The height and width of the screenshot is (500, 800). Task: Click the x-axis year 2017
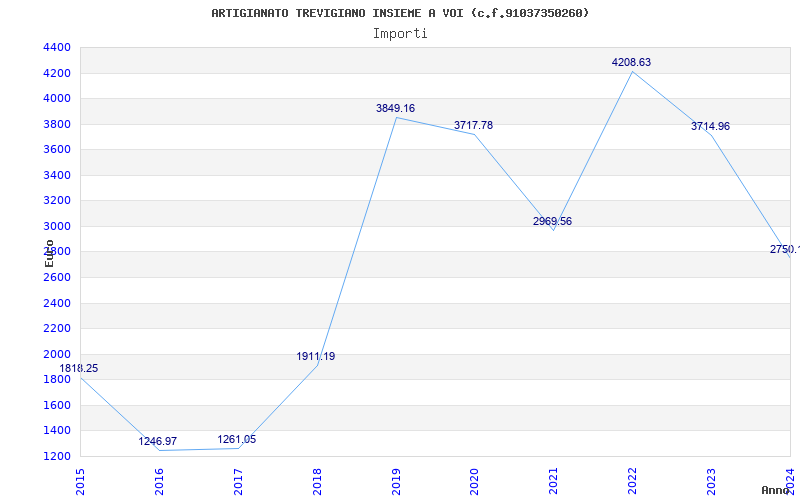(x=238, y=482)
